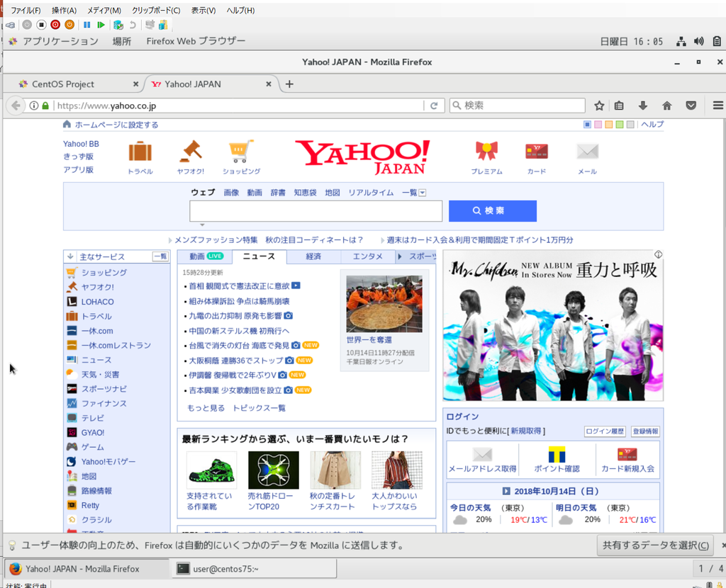Screen dimensions: 726x588
Task: Switch to the エンタメ news tab
Action: coord(368,256)
